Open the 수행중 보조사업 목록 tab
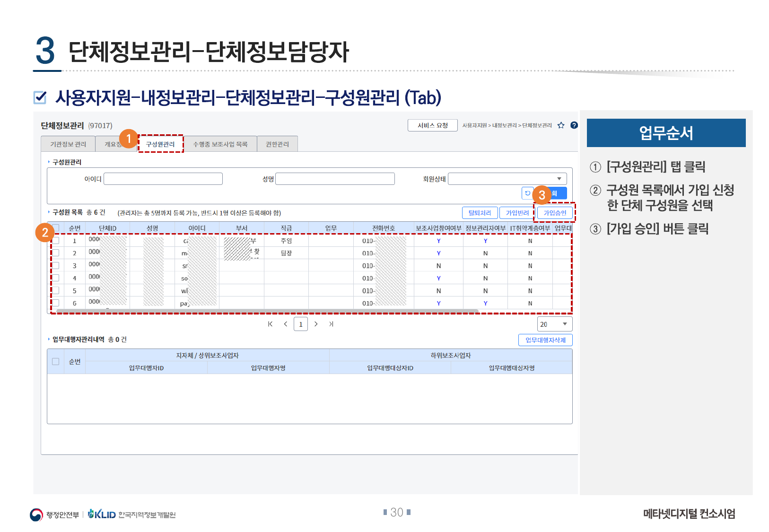769x532 pixels. (220, 144)
